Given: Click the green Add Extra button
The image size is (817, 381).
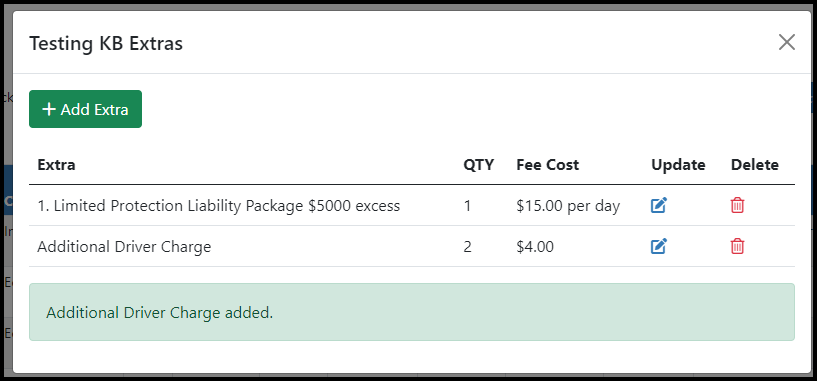Looking at the screenshot, I should pyautogui.click(x=85, y=109).
